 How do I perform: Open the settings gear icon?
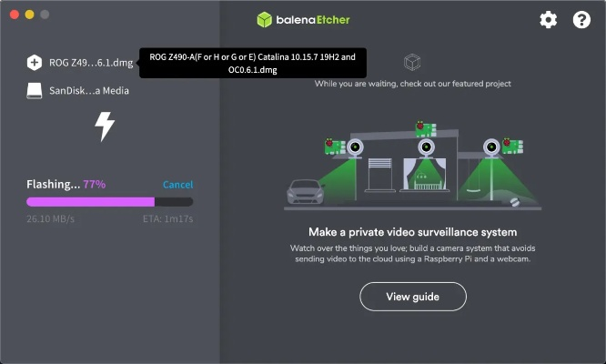pyautogui.click(x=548, y=20)
